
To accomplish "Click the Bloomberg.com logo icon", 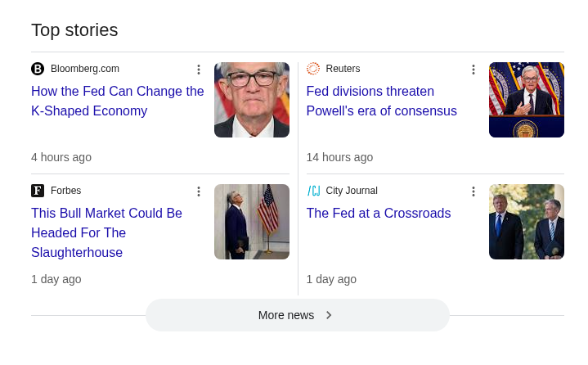I will (38, 69).
